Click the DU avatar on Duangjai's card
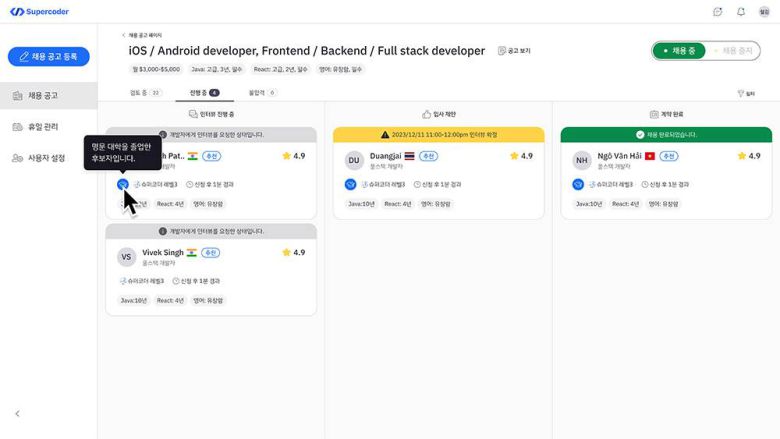The height and width of the screenshot is (439, 780). tap(354, 160)
